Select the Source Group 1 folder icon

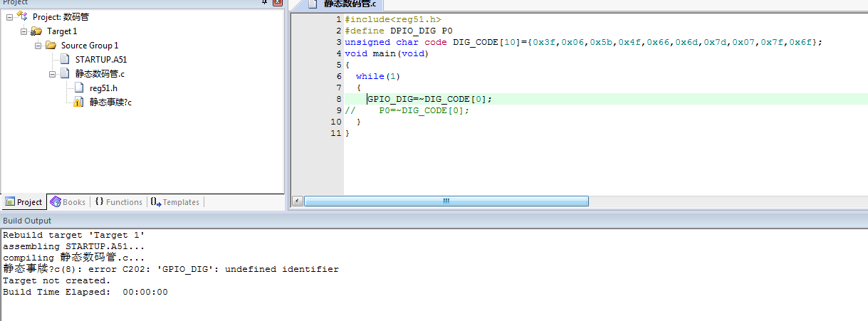(51, 45)
